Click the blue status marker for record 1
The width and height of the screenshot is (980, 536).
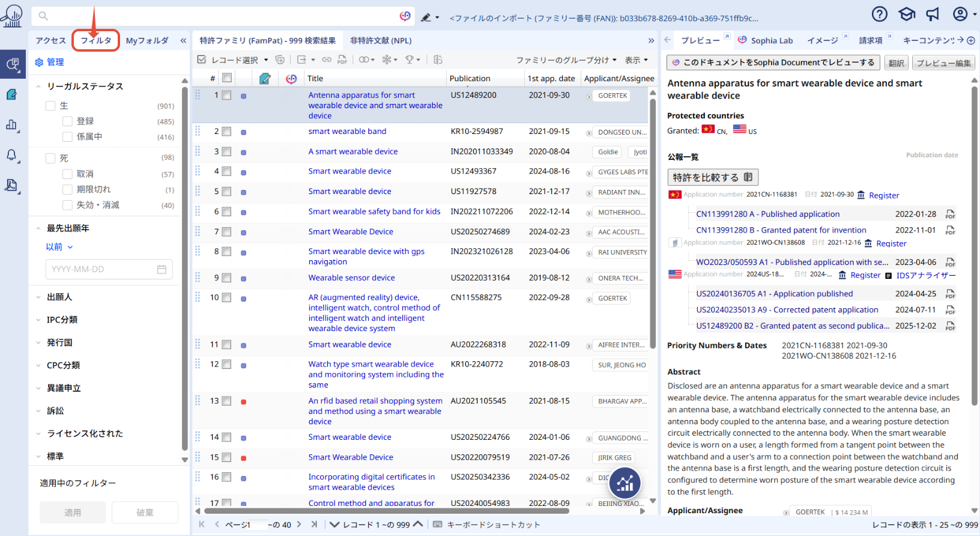pyautogui.click(x=243, y=96)
